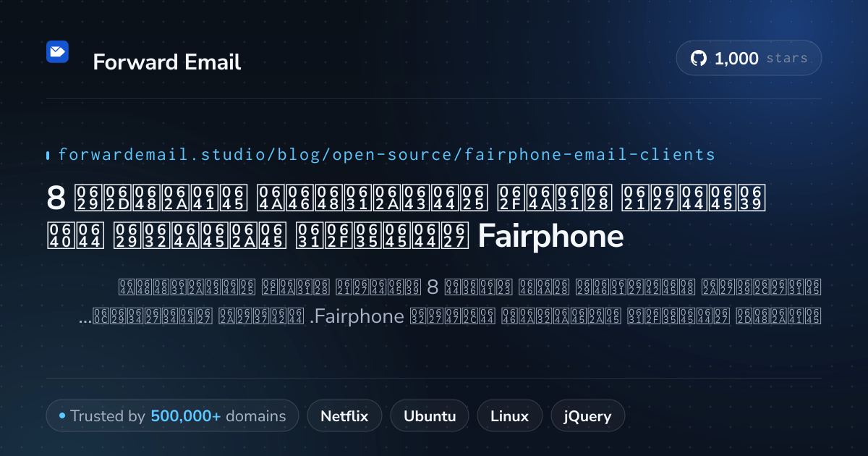The image size is (868, 456).
Task: Click the word stars beside 1,000
Action: coord(787,59)
